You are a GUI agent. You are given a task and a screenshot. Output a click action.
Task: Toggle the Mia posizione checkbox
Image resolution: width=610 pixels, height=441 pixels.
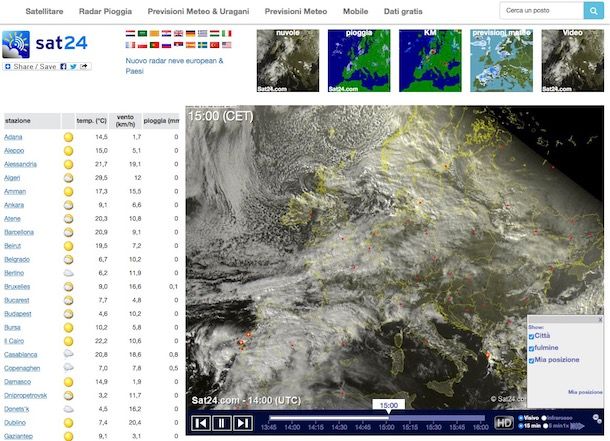[x=532, y=360]
